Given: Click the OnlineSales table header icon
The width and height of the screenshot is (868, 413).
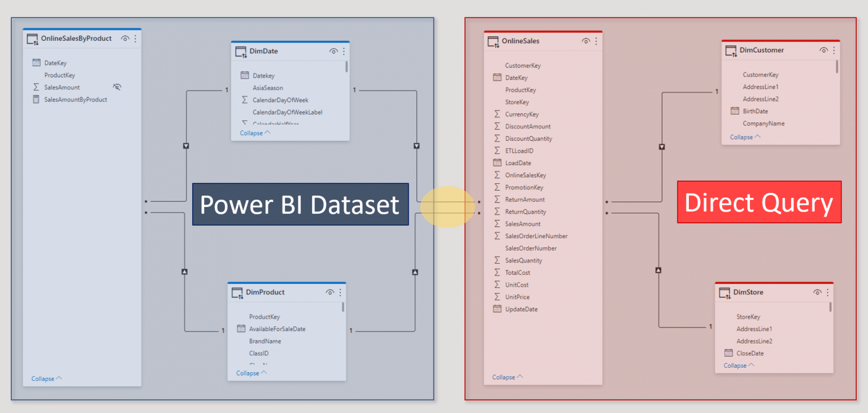Looking at the screenshot, I should (x=493, y=41).
